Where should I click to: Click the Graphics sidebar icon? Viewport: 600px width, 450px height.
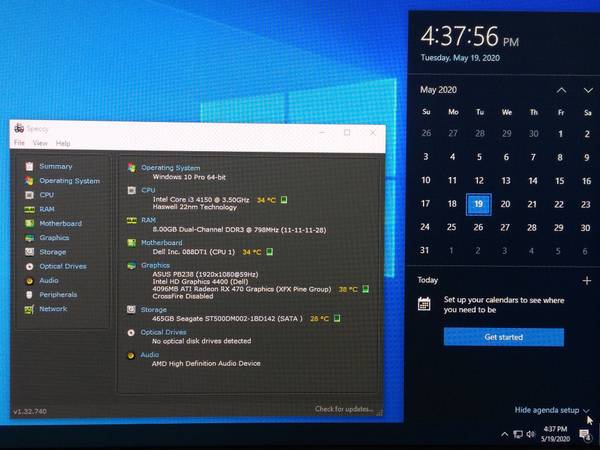click(29, 238)
